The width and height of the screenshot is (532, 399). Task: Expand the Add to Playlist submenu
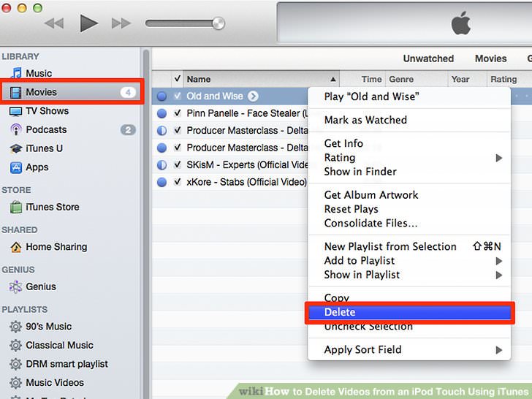point(498,261)
